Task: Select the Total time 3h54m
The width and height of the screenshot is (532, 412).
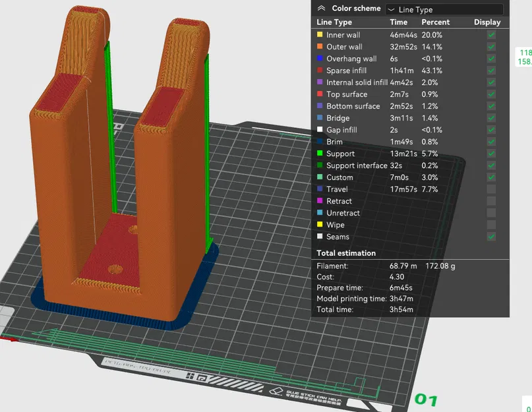Action: [401, 310]
